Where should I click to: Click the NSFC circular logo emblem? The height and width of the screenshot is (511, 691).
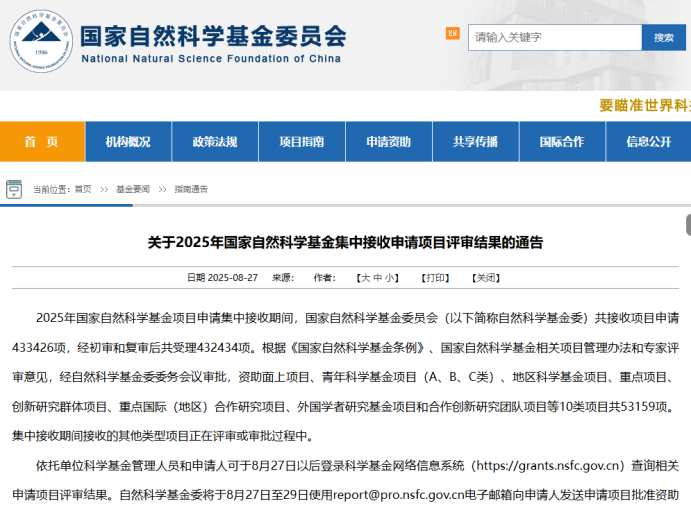click(41, 42)
